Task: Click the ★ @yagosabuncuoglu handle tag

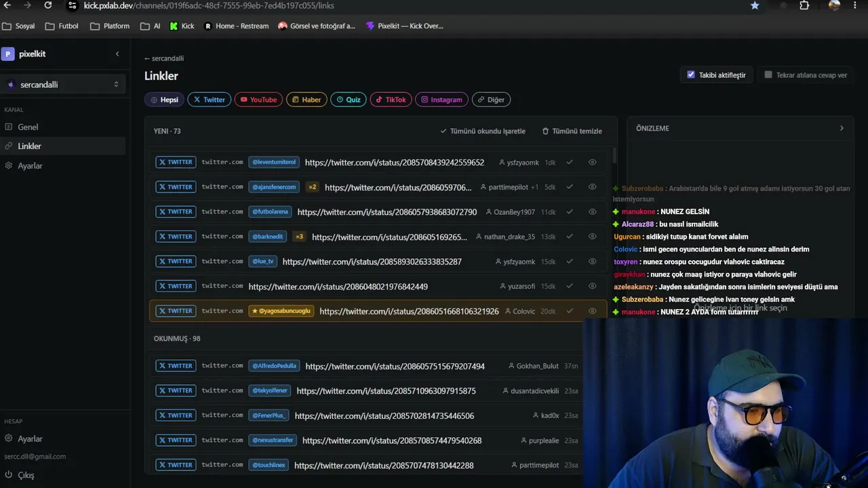Action: [281, 311]
